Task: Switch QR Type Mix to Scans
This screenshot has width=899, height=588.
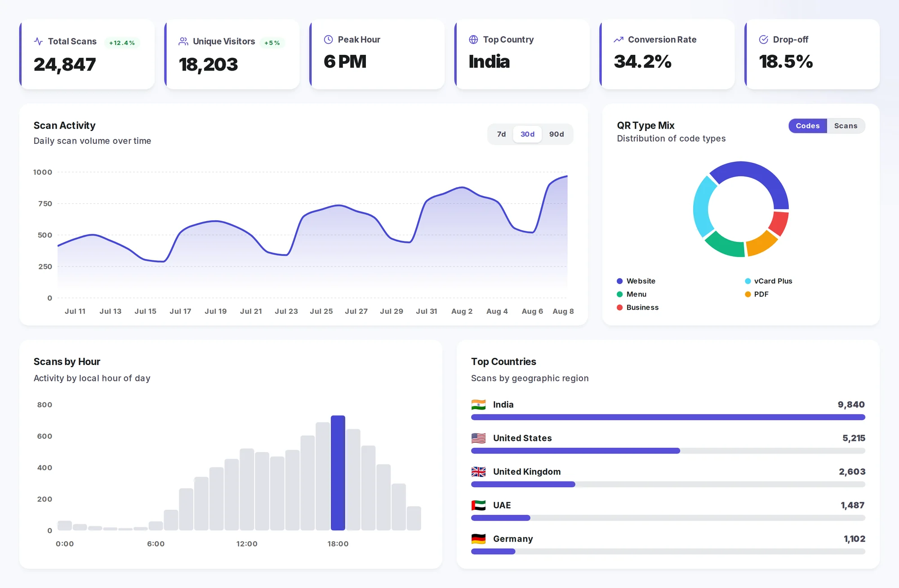Action: click(x=846, y=126)
